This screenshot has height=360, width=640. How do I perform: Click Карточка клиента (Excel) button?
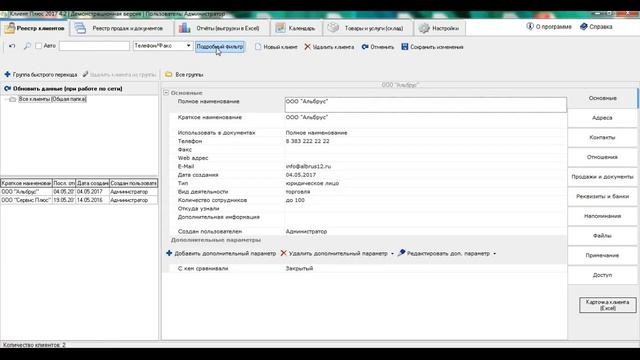(x=608, y=305)
